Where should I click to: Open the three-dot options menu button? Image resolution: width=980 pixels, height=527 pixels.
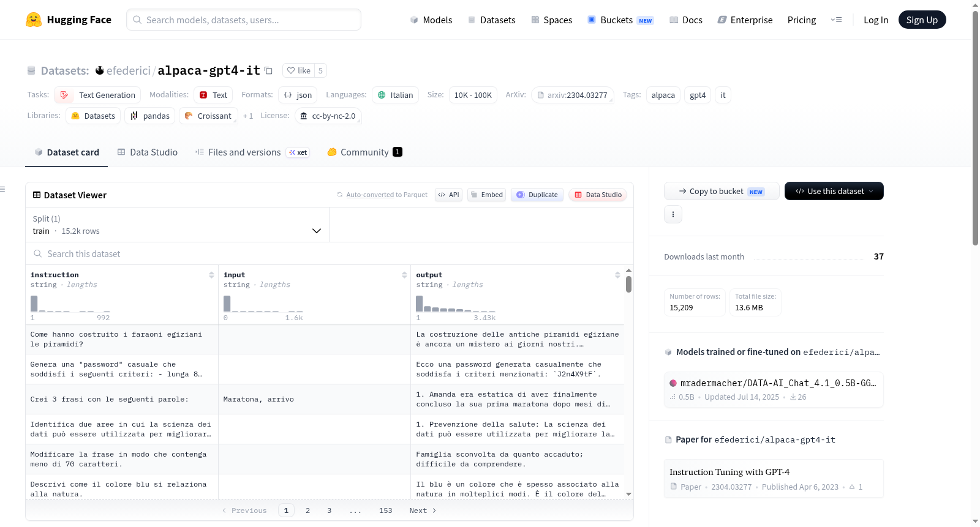coord(673,214)
